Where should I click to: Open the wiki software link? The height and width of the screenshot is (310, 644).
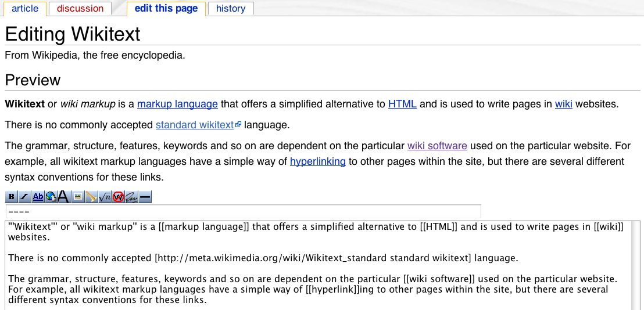437,146
